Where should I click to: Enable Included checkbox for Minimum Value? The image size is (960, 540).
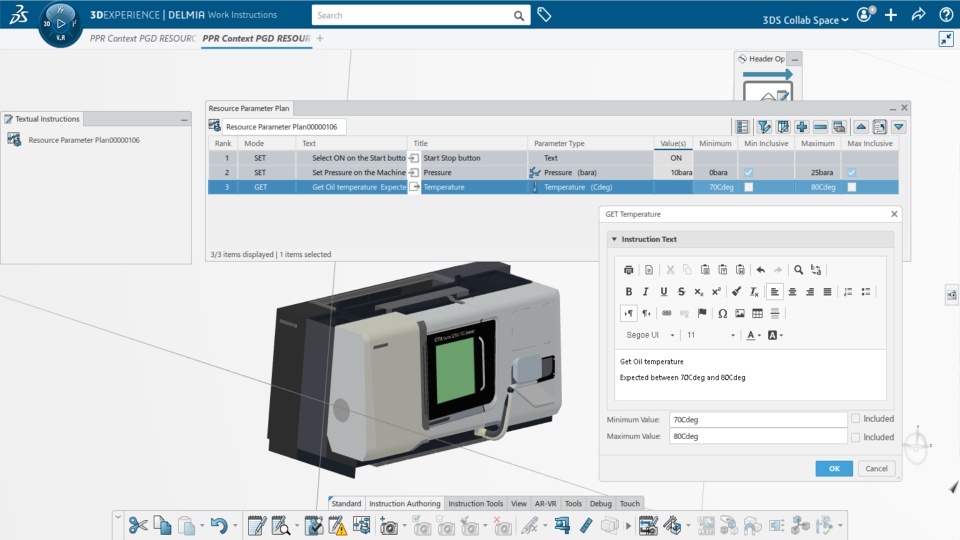point(855,419)
